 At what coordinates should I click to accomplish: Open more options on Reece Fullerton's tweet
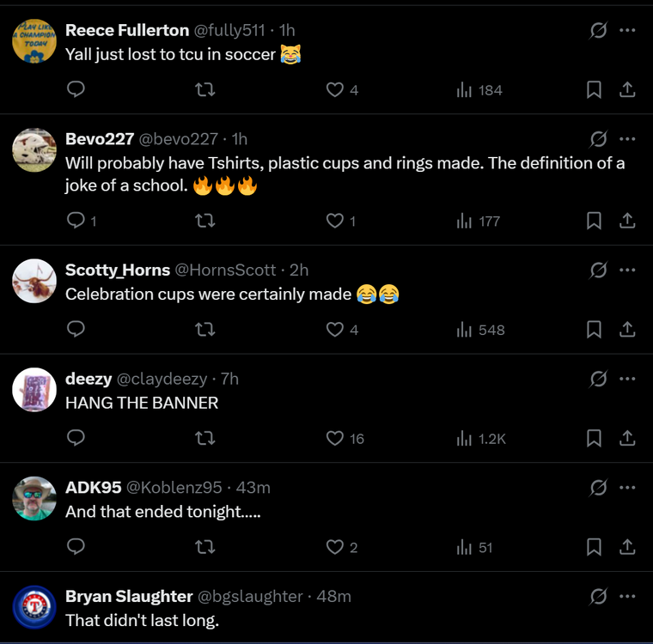(627, 30)
